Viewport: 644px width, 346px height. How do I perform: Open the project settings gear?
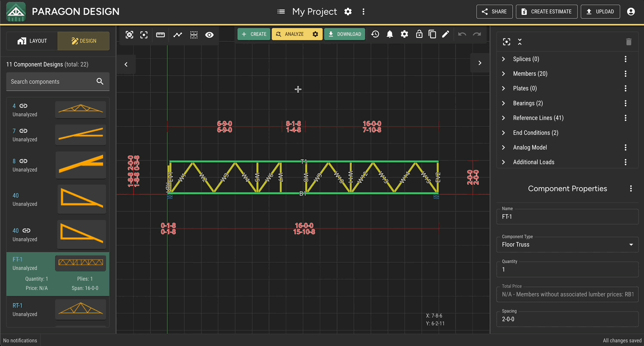[x=348, y=12]
